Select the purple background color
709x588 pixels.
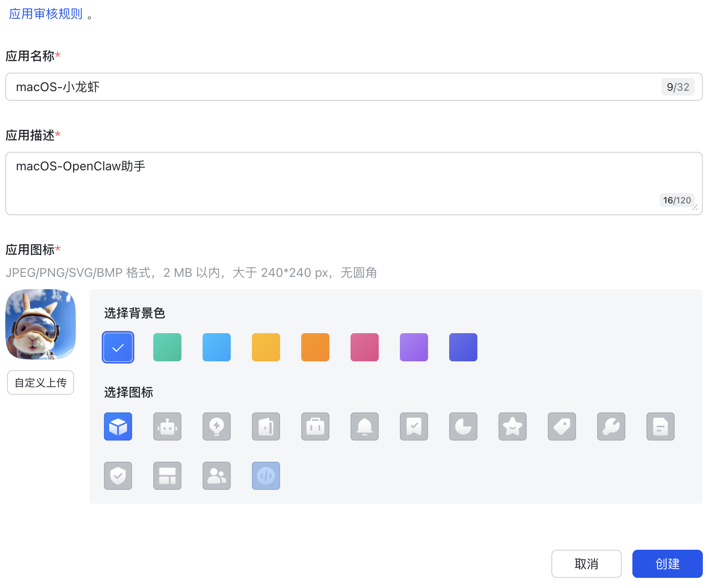[x=414, y=347]
